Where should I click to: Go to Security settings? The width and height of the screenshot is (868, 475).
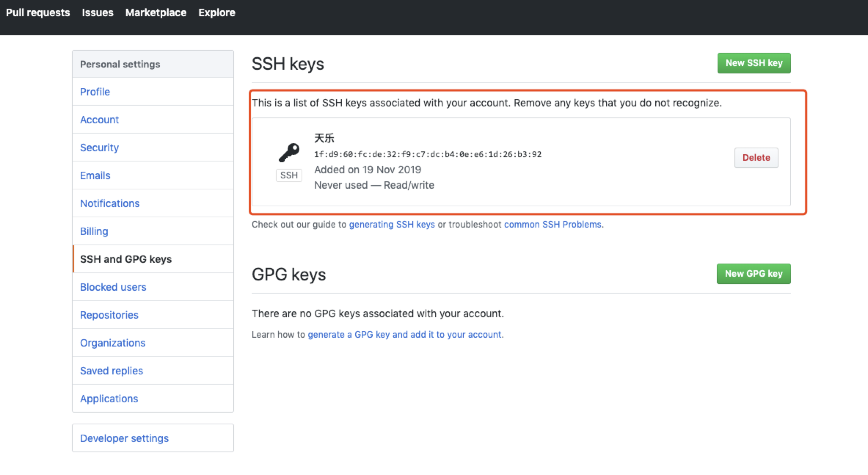[99, 148]
